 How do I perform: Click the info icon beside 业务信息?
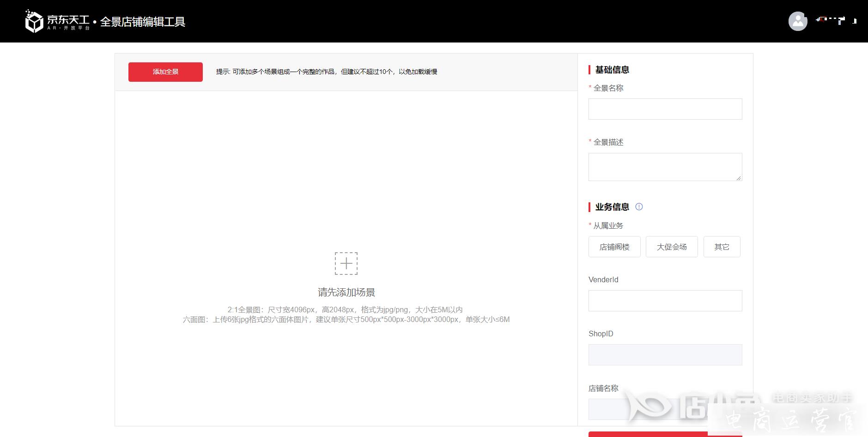[639, 206]
